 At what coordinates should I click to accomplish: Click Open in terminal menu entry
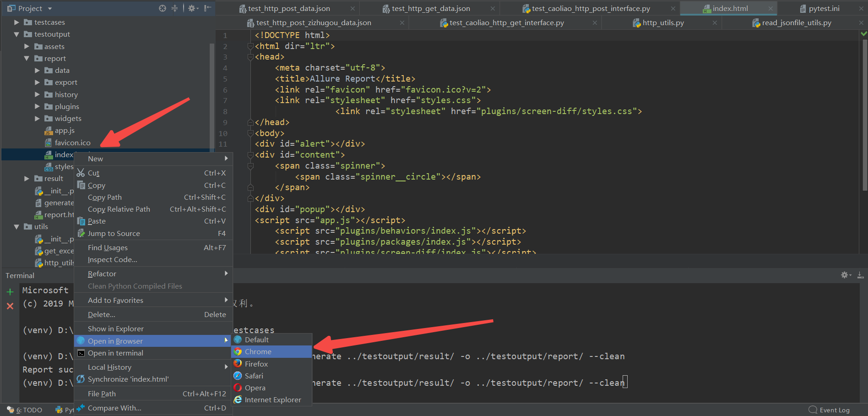pyautogui.click(x=153, y=353)
